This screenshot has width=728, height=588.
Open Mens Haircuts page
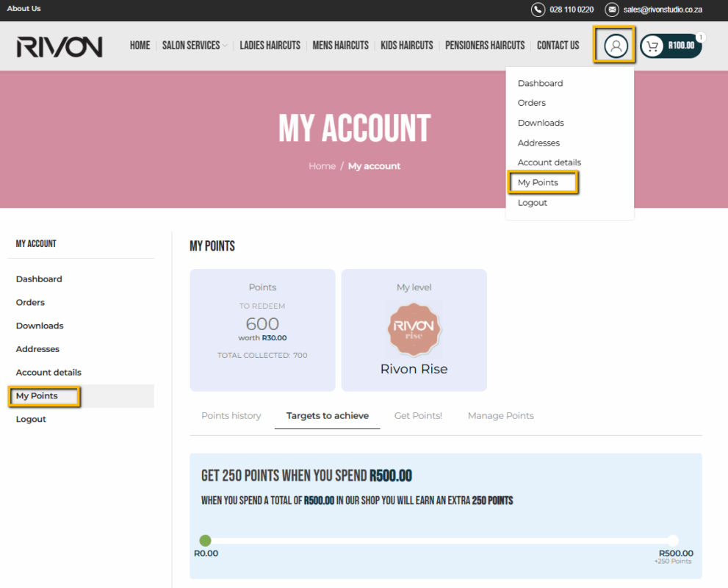[340, 46]
